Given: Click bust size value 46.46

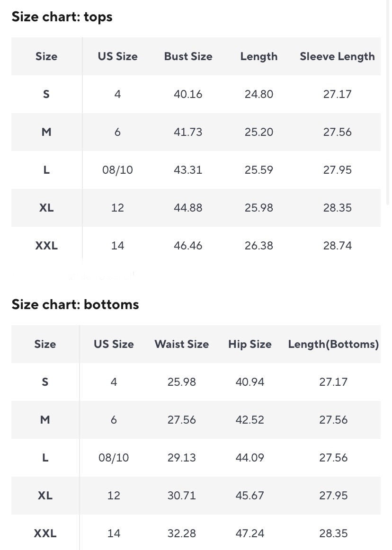Looking at the screenshot, I should [x=188, y=246].
